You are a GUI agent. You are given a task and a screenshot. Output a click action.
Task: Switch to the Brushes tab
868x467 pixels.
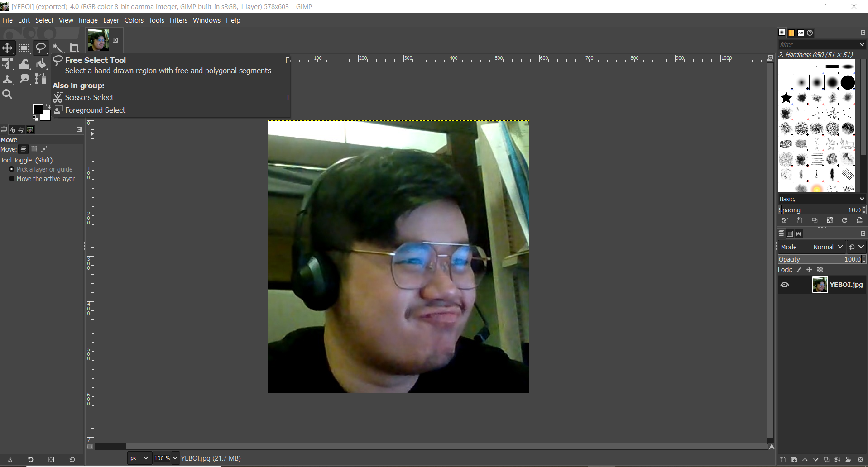(782, 33)
